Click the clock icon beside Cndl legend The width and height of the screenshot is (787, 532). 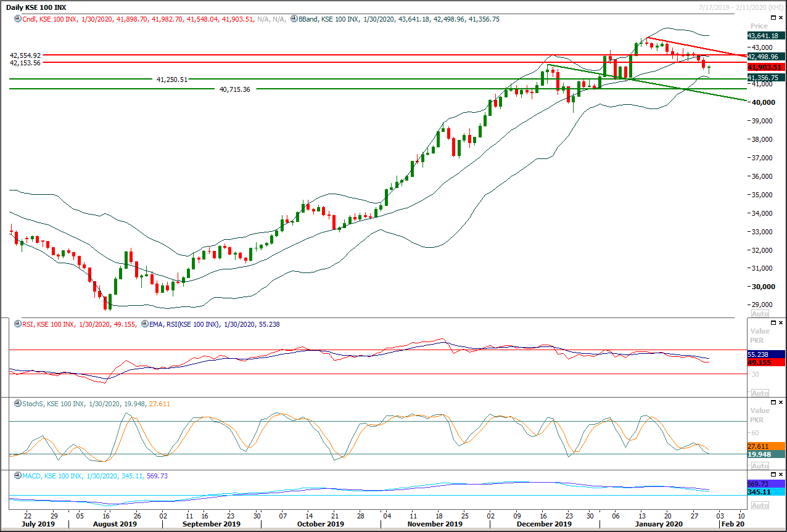pyautogui.click(x=17, y=19)
